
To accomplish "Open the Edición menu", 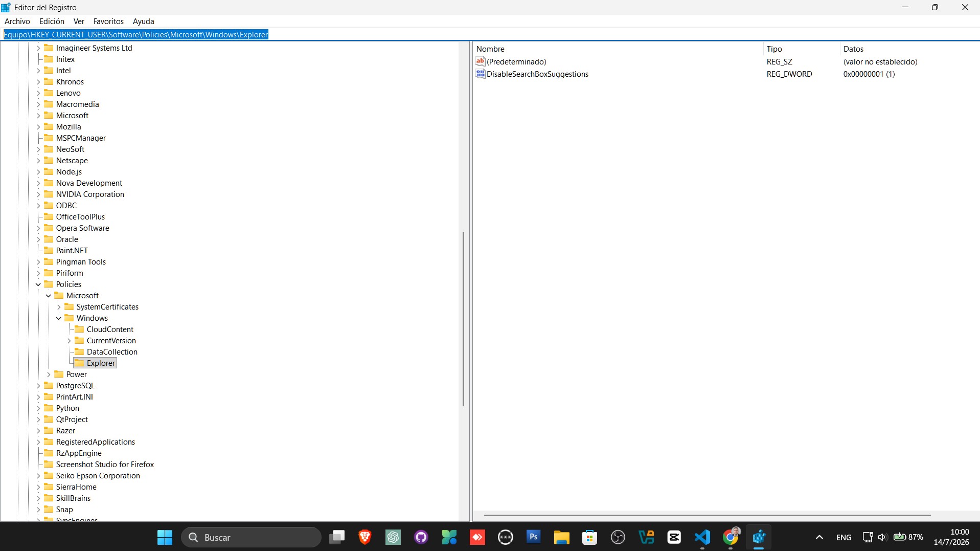I will coord(52,21).
